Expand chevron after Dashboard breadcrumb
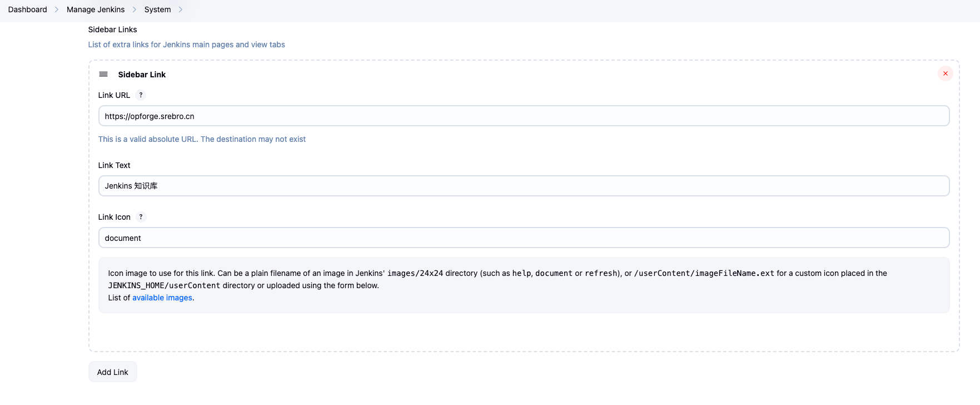Viewport: 980px width, 405px height. point(57,9)
